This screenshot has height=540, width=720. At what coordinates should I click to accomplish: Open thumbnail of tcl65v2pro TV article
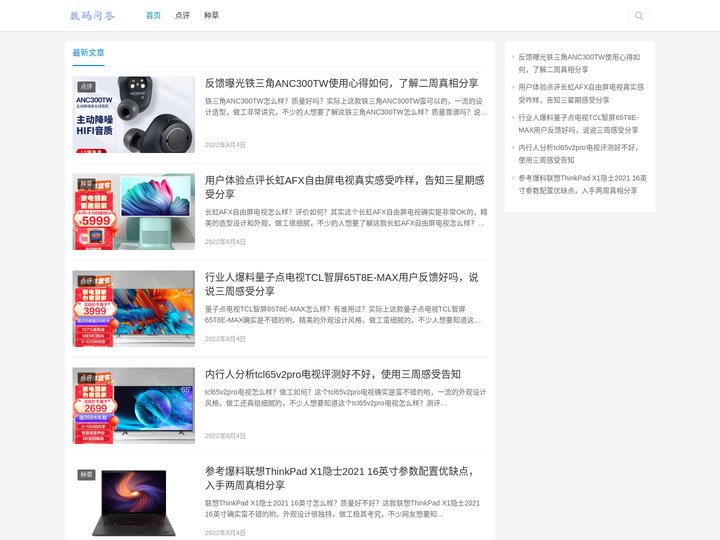(134, 405)
